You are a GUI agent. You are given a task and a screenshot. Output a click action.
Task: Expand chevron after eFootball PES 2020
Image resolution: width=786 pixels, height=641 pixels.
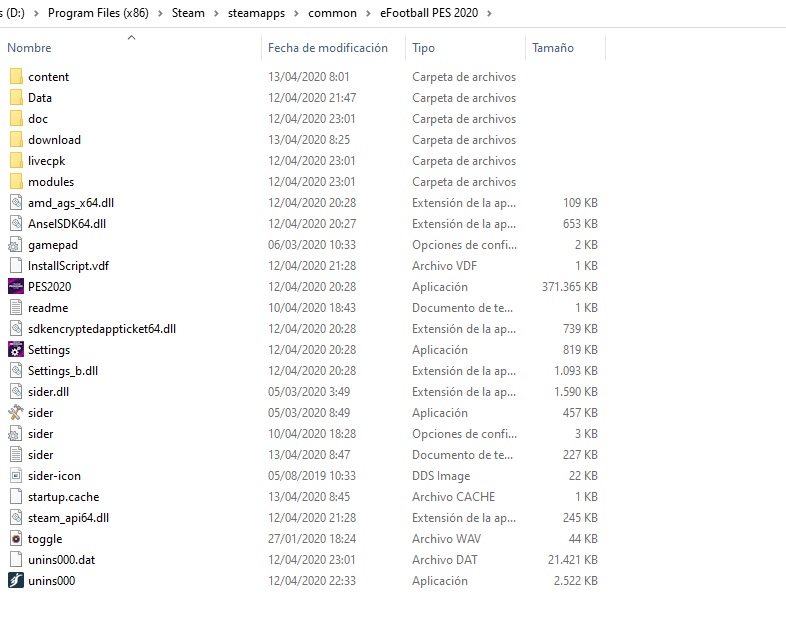tap(490, 14)
